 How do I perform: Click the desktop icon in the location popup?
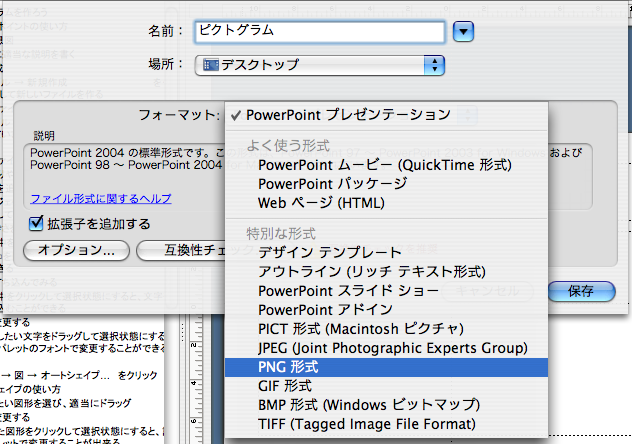pyautogui.click(x=211, y=65)
